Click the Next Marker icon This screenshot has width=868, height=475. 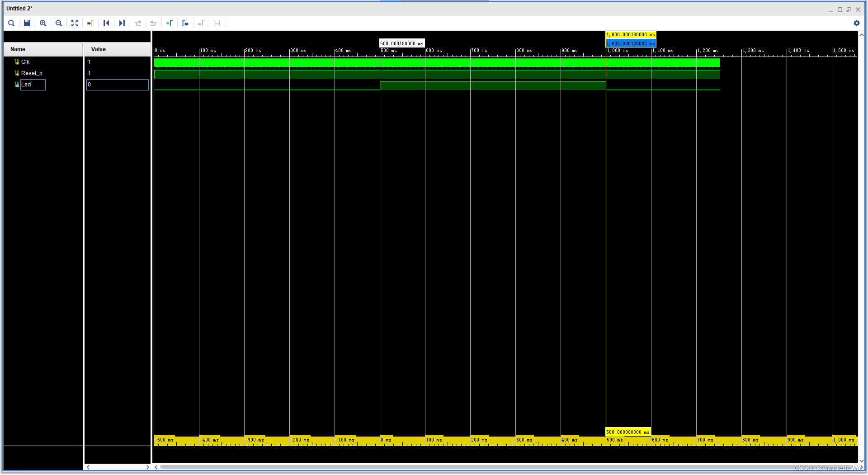coord(201,23)
